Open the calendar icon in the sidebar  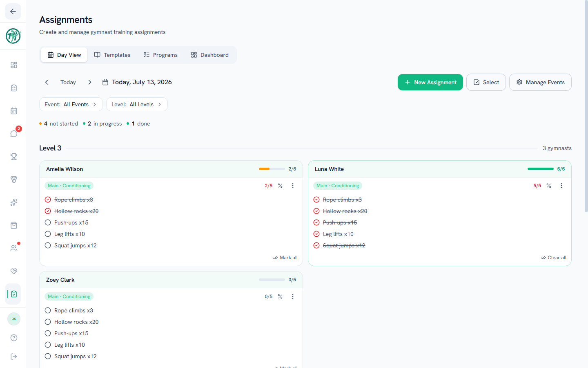point(14,111)
